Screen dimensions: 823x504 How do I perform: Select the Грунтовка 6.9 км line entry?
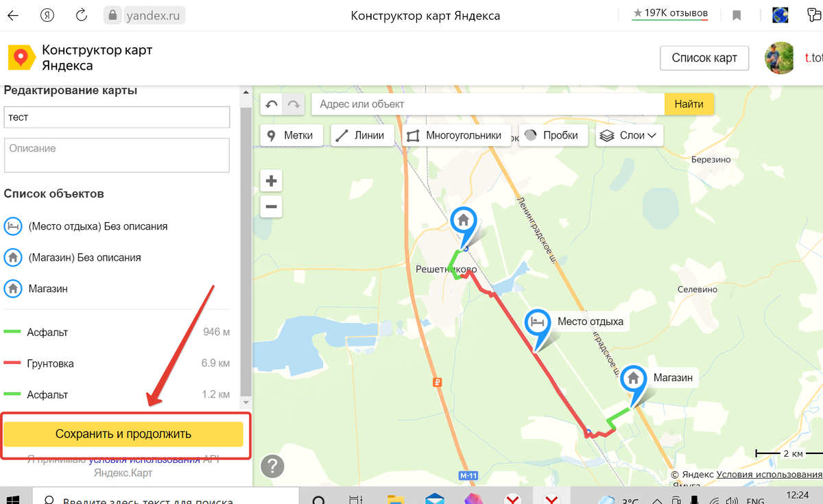click(117, 363)
